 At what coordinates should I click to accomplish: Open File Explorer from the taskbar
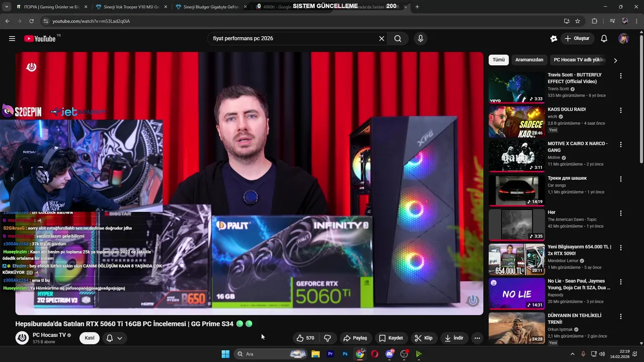315,354
